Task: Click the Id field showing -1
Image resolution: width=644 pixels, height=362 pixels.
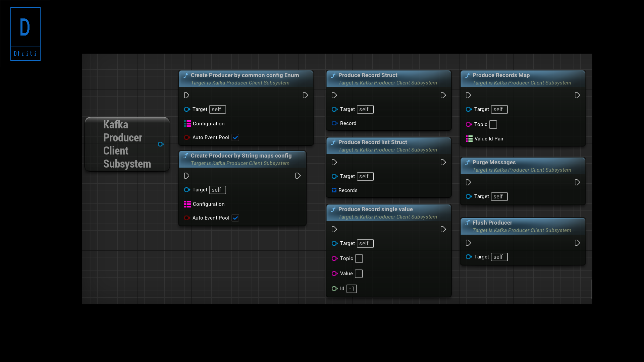Action: click(352, 289)
